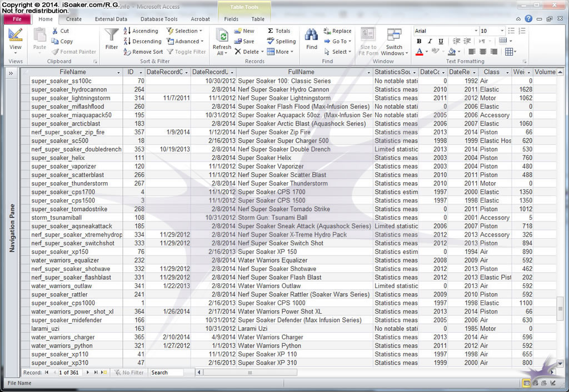Toggle Bold formatting
Viewport: 569px width, 392px height.
(419, 41)
